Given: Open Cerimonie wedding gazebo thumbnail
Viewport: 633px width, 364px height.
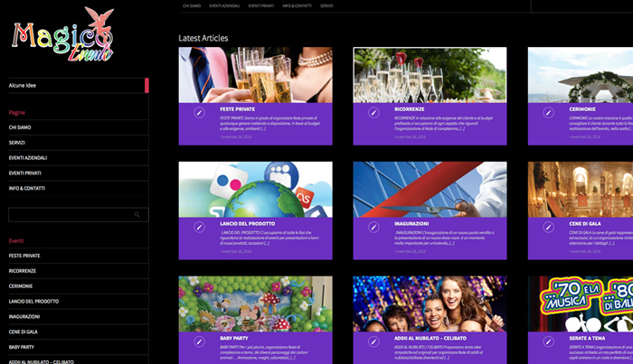Looking at the screenshot, I should coord(581,75).
